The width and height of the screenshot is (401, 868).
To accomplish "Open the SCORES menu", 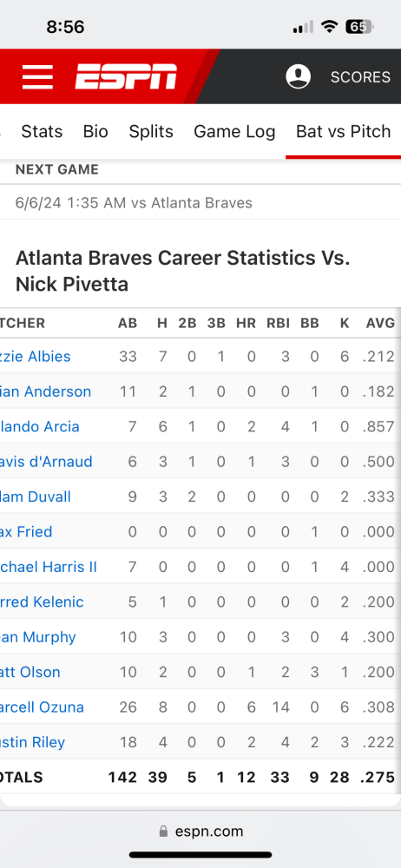I will click(x=360, y=77).
